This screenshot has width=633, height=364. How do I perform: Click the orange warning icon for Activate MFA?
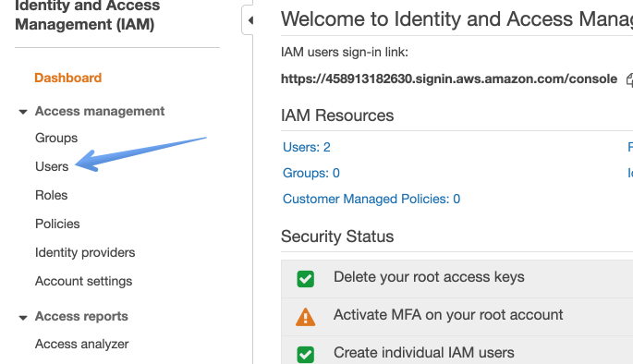(305, 317)
